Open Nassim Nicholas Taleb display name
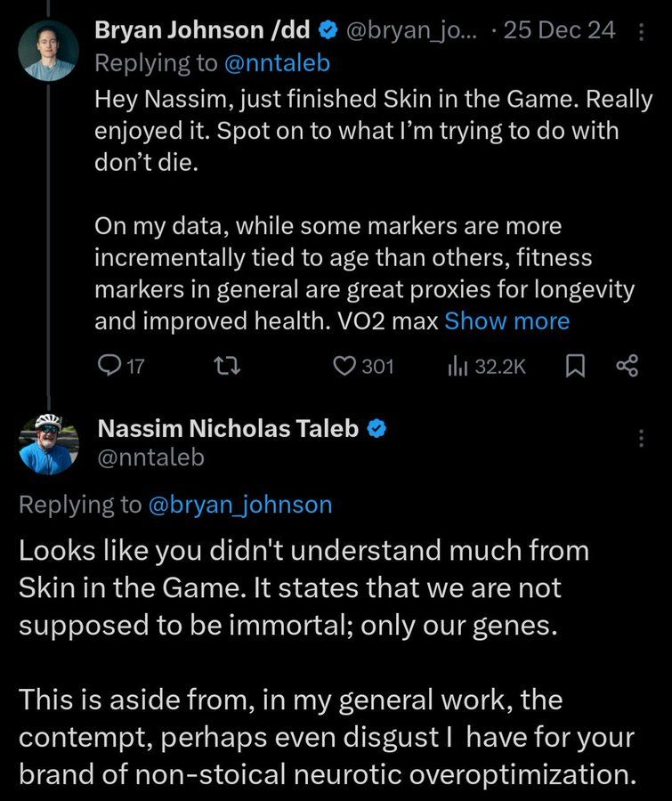Image resolution: width=672 pixels, height=801 pixels. [x=228, y=429]
